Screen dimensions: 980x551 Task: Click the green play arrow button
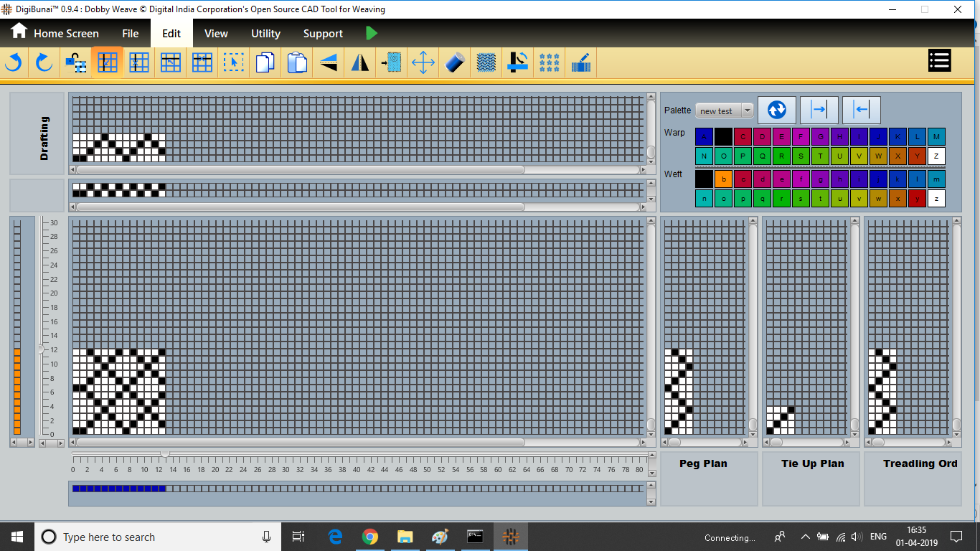click(371, 33)
